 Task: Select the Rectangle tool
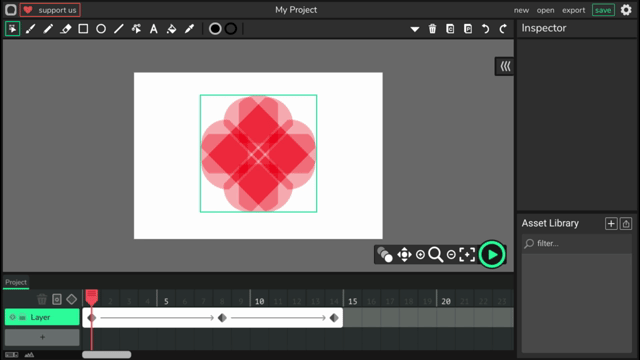click(83, 29)
